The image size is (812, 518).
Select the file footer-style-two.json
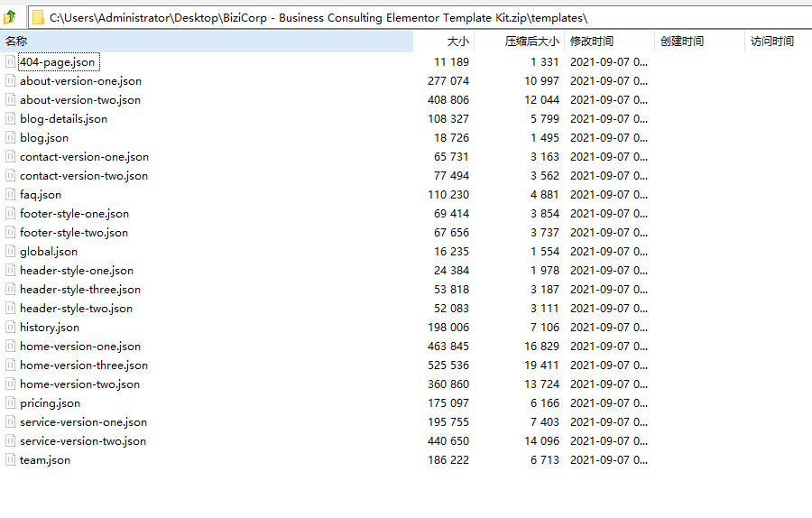pyautogui.click(x=74, y=233)
